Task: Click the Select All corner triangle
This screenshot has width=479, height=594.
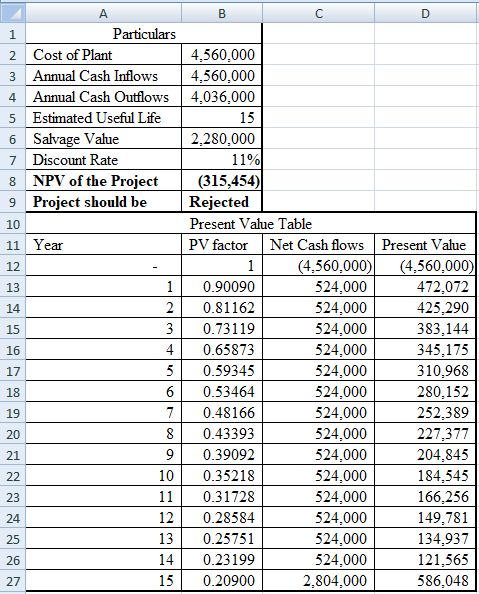Action: click(13, 14)
